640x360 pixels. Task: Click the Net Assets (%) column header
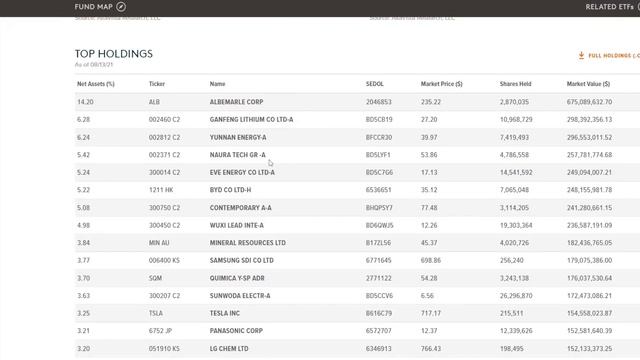click(x=96, y=84)
